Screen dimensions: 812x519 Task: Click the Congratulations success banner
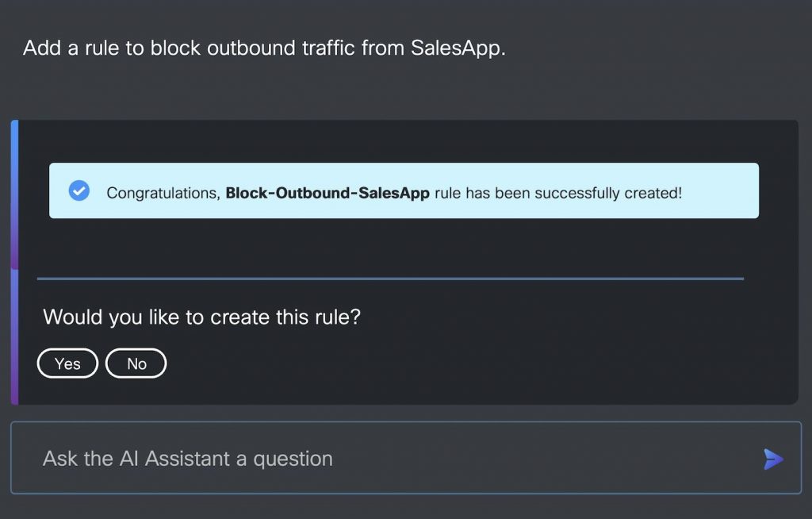[x=405, y=190]
